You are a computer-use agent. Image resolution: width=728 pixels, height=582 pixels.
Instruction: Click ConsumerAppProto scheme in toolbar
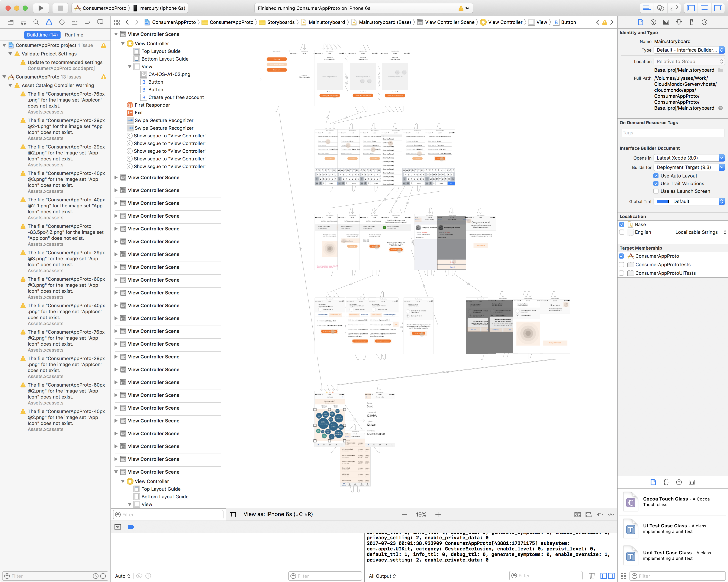pyautogui.click(x=100, y=8)
